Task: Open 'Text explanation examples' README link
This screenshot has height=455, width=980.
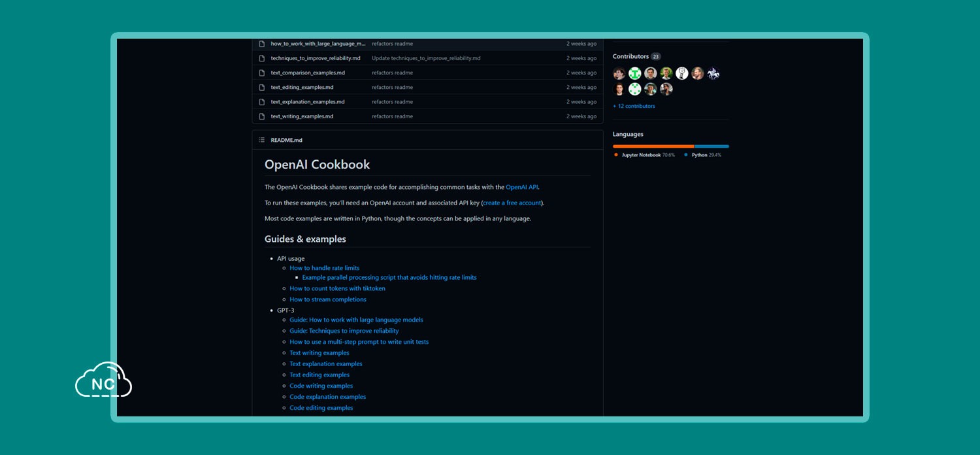Action: 326,364
